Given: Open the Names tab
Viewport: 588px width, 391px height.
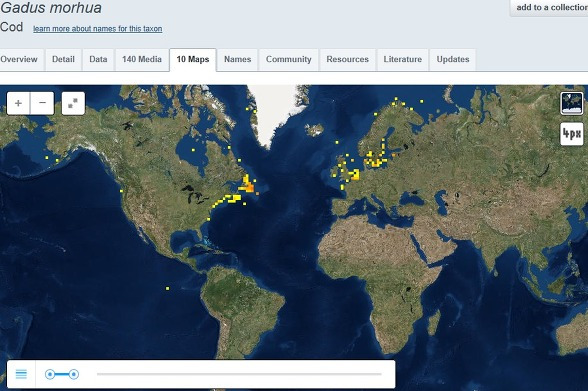Looking at the screenshot, I should pos(238,59).
